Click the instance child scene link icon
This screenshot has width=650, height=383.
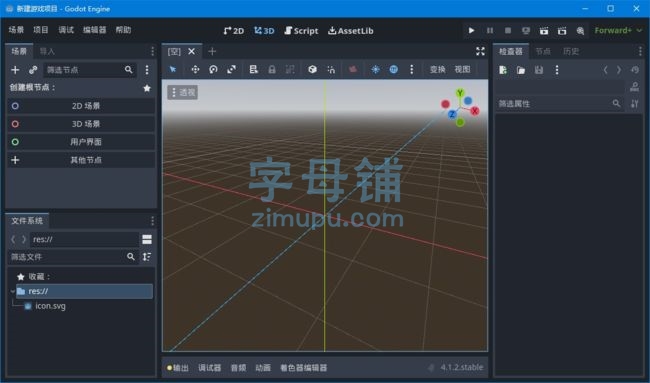pyautogui.click(x=33, y=70)
